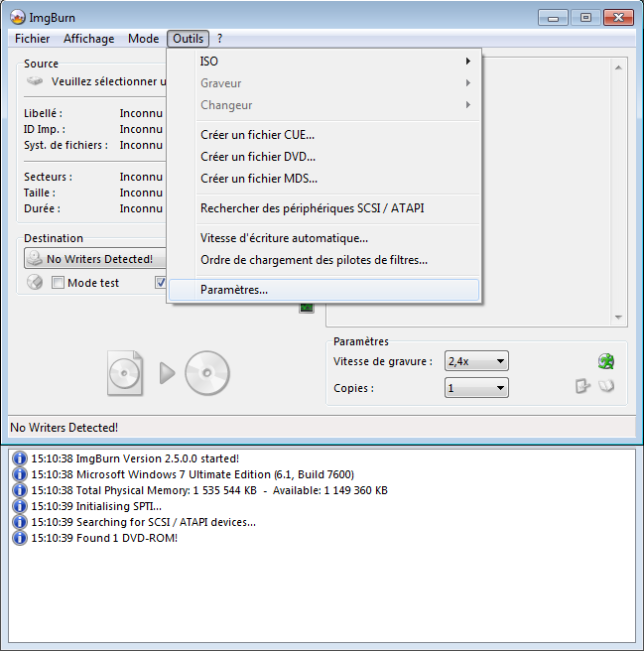Click the Total Physical Memory log line
Viewport: 644px width, 651px height.
point(209,490)
